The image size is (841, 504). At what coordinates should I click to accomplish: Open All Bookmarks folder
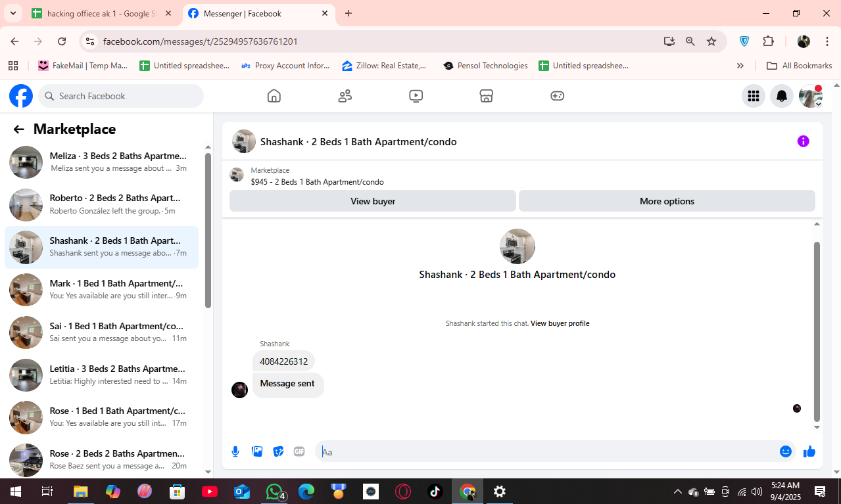click(800, 66)
